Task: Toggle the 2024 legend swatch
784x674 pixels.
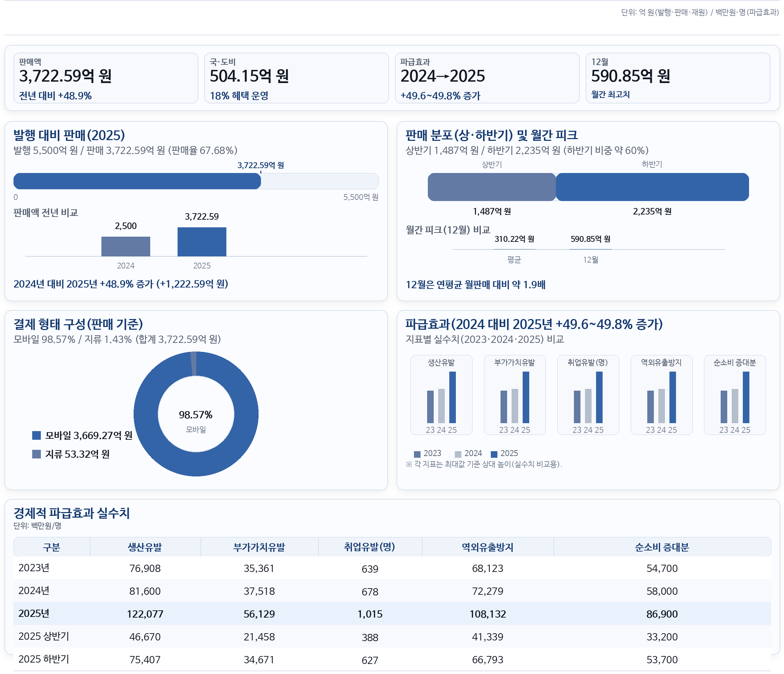Action: pos(458,453)
